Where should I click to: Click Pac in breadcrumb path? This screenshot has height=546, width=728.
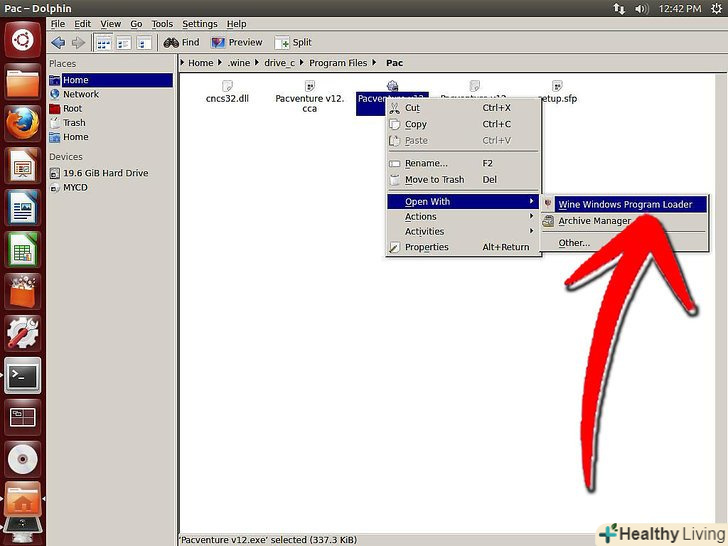[x=394, y=63]
